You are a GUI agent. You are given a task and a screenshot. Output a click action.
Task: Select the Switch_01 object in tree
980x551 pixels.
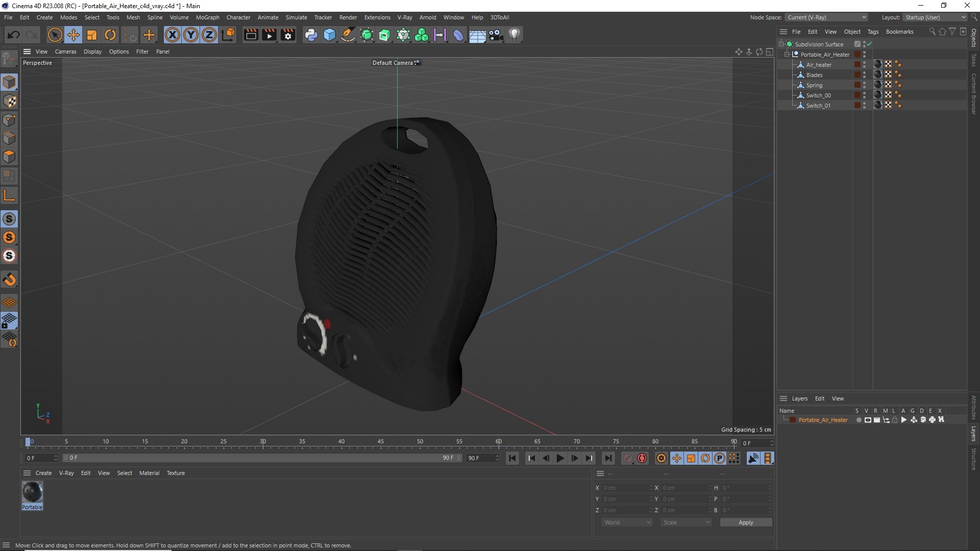tap(818, 106)
